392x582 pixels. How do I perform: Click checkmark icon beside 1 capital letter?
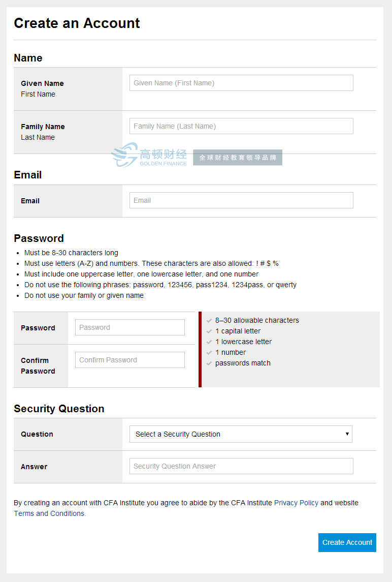coord(209,331)
